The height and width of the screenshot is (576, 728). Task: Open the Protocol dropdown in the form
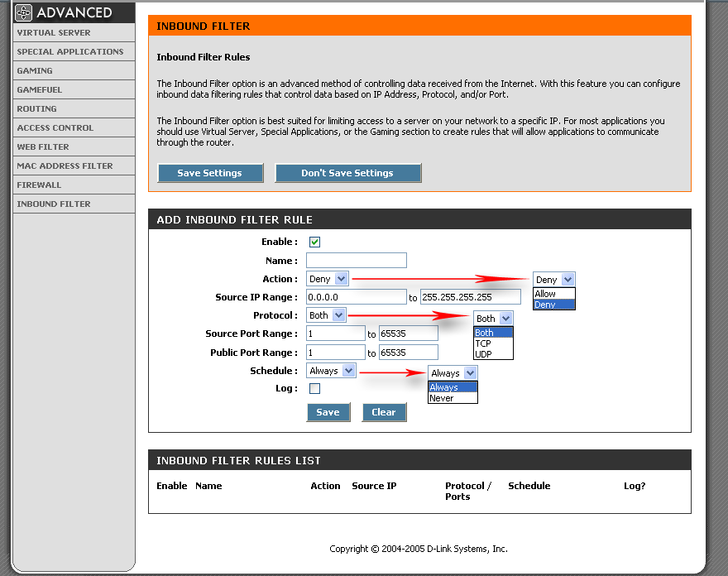pos(326,315)
